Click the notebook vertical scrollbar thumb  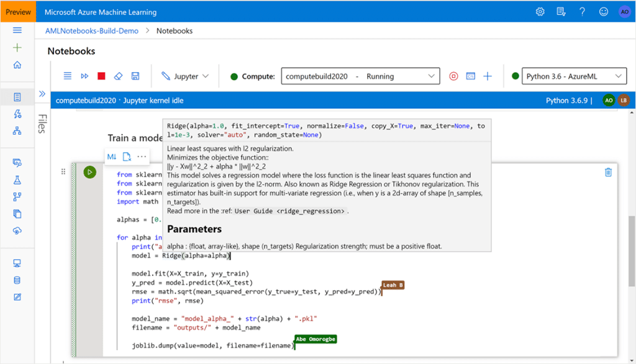pos(632,251)
